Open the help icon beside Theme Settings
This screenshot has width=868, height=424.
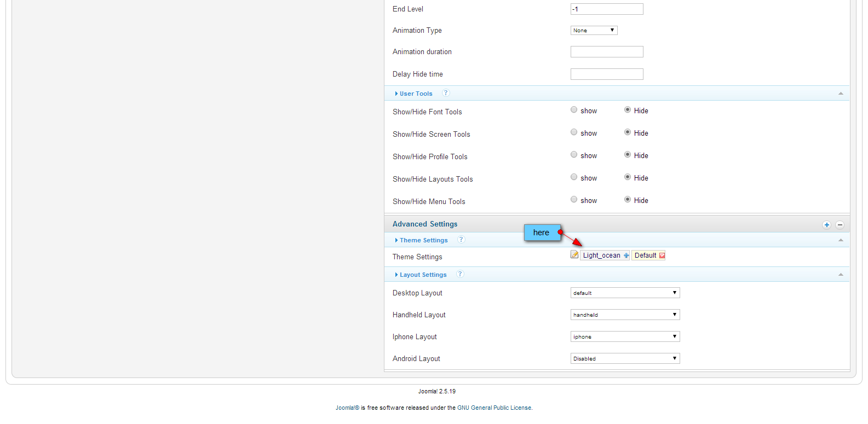[x=461, y=240]
